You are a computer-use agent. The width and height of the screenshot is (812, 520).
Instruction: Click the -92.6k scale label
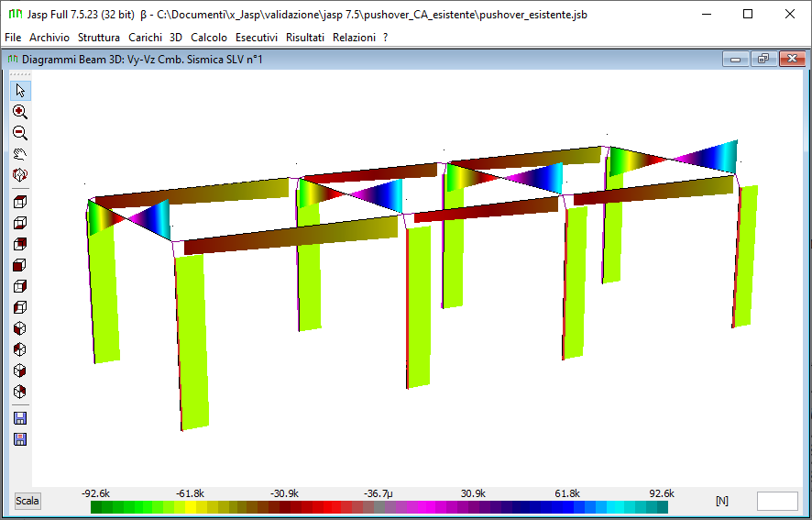tap(95, 493)
